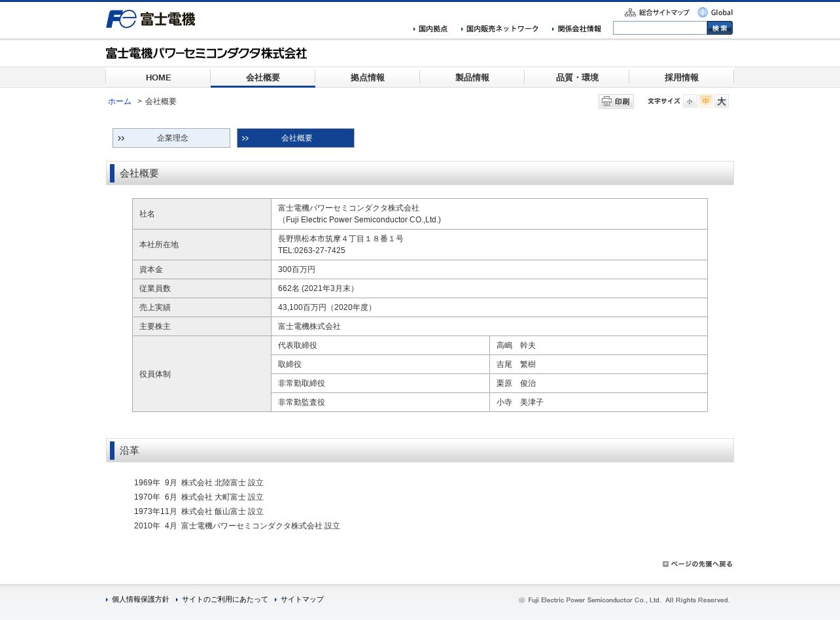Click the 富士電機パワーセミコンダクタ株式会社 site title

tap(206, 53)
